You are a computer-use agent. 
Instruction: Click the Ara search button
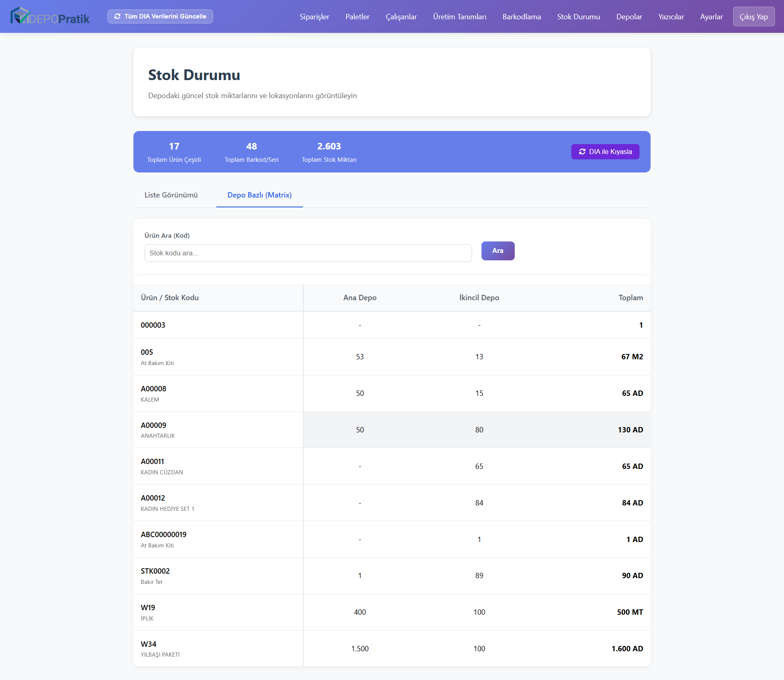pos(497,251)
